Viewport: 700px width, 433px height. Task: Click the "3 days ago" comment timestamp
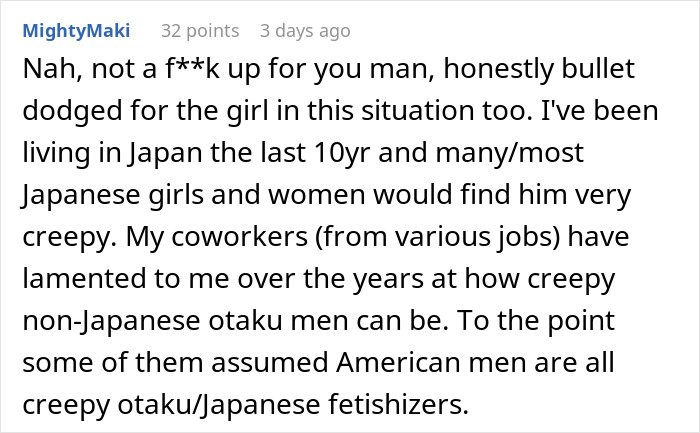305,30
